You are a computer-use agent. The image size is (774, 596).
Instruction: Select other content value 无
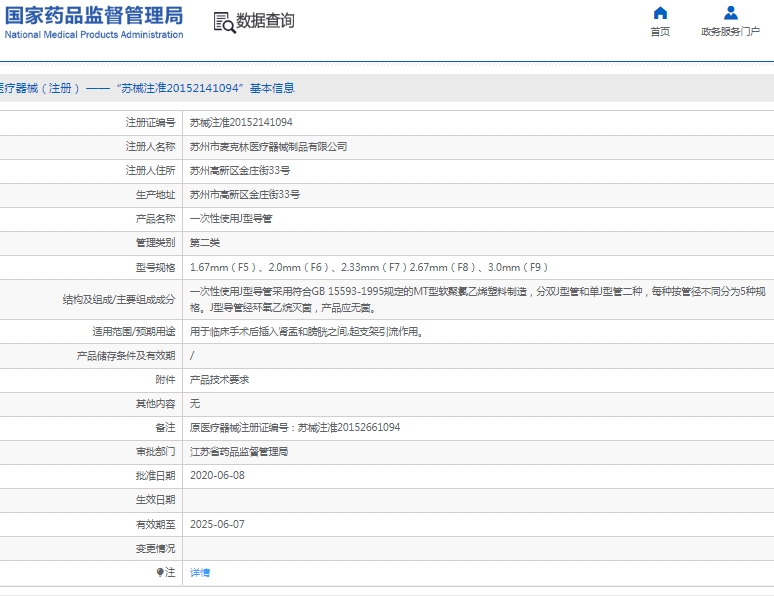coord(195,403)
